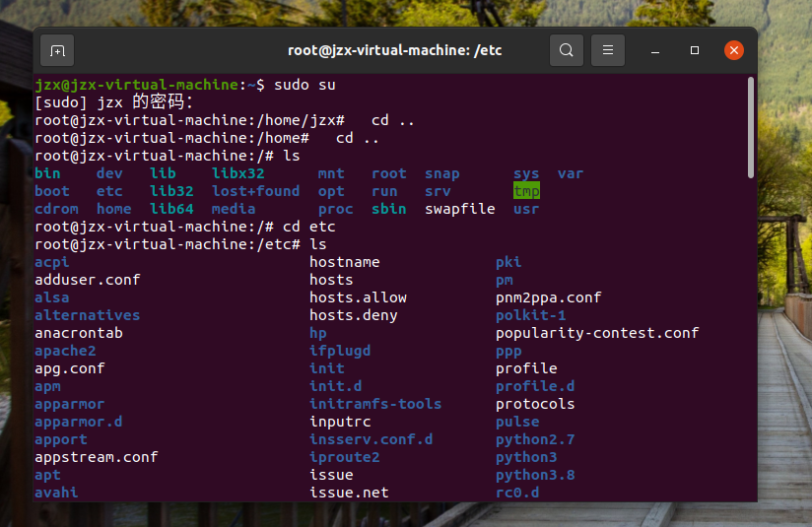Screen dimensions: 812x527
Task: Click the issue.net file name
Action: tap(349, 493)
